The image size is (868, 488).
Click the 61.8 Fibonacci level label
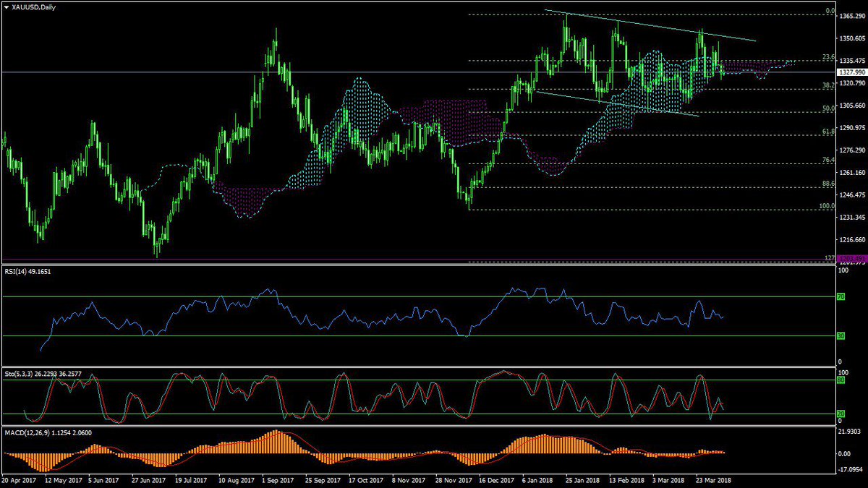click(x=829, y=132)
